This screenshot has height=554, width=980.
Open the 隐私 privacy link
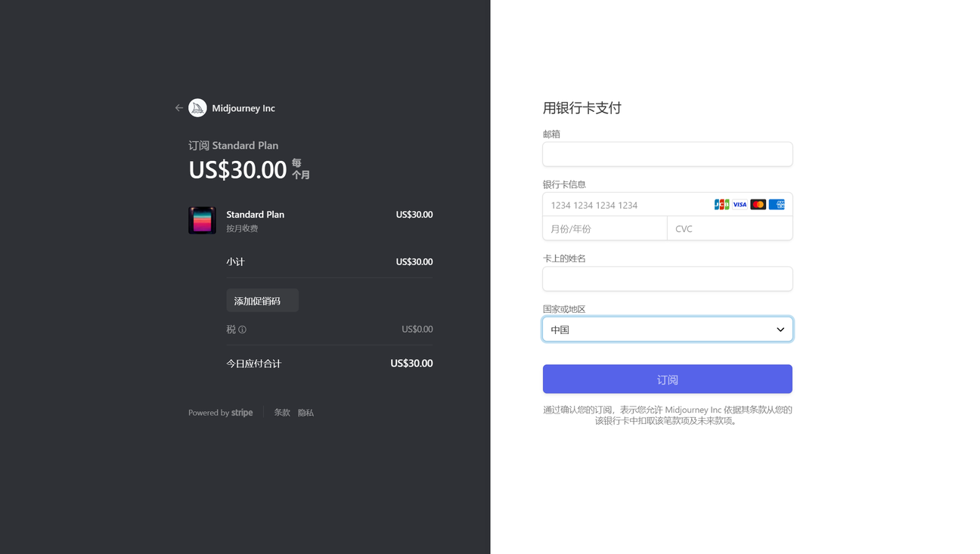[305, 413]
